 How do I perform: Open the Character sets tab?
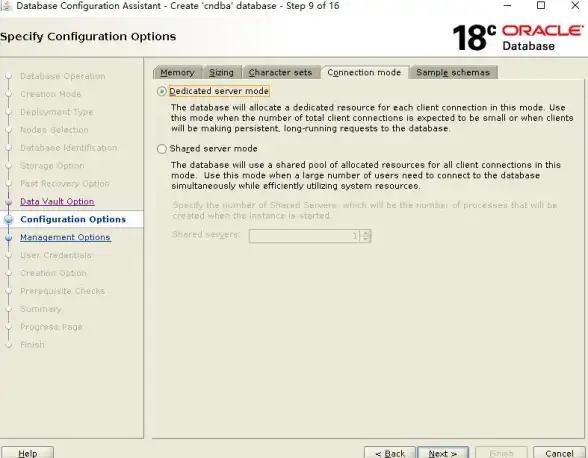[x=280, y=72]
